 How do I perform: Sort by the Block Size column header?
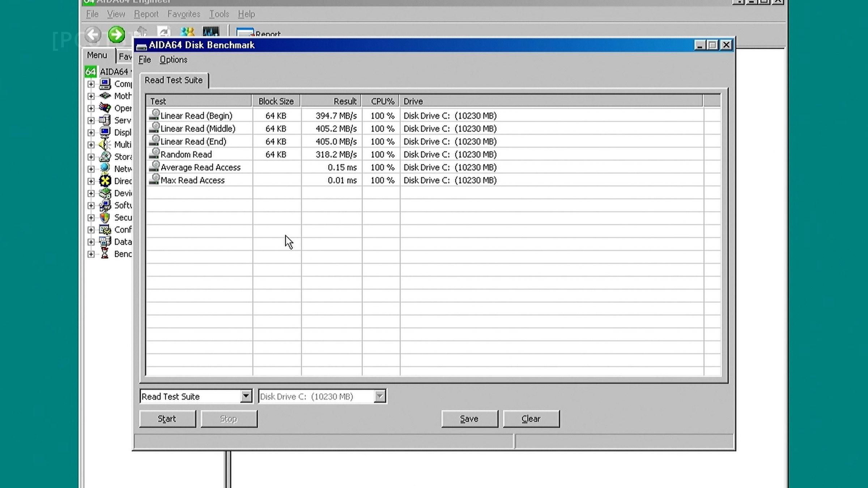(276, 101)
